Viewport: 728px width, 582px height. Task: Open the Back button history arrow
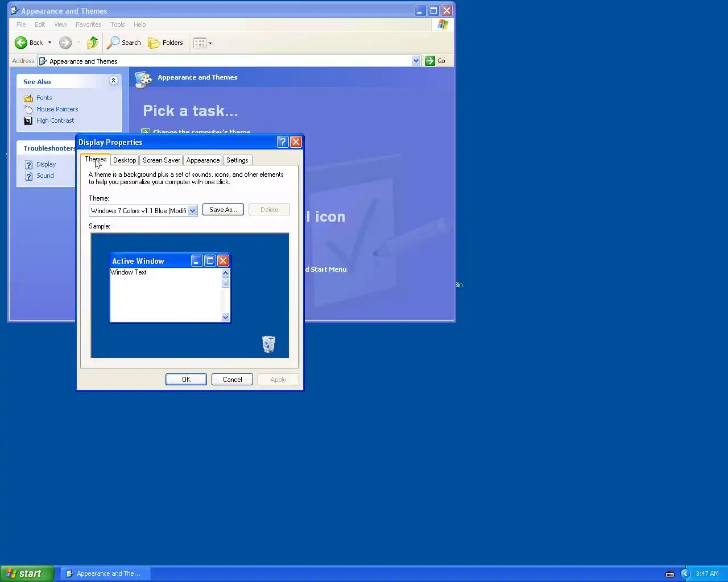click(x=49, y=43)
